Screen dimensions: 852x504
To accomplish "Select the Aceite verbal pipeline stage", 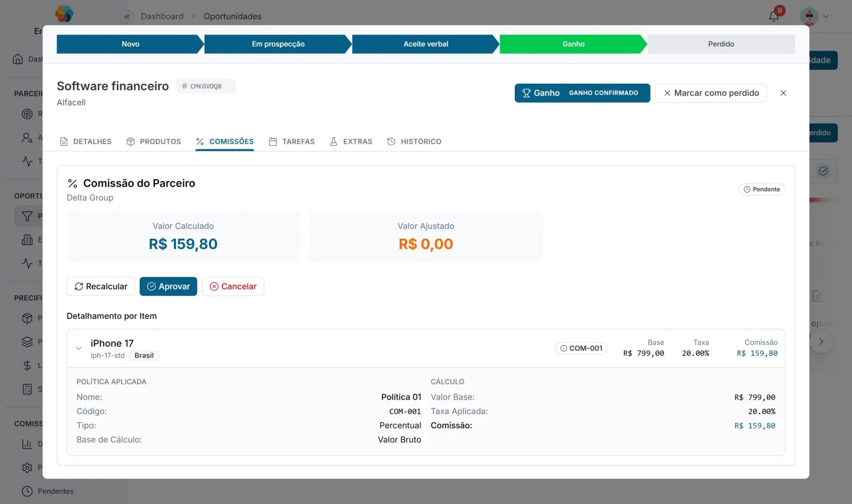I will [426, 44].
